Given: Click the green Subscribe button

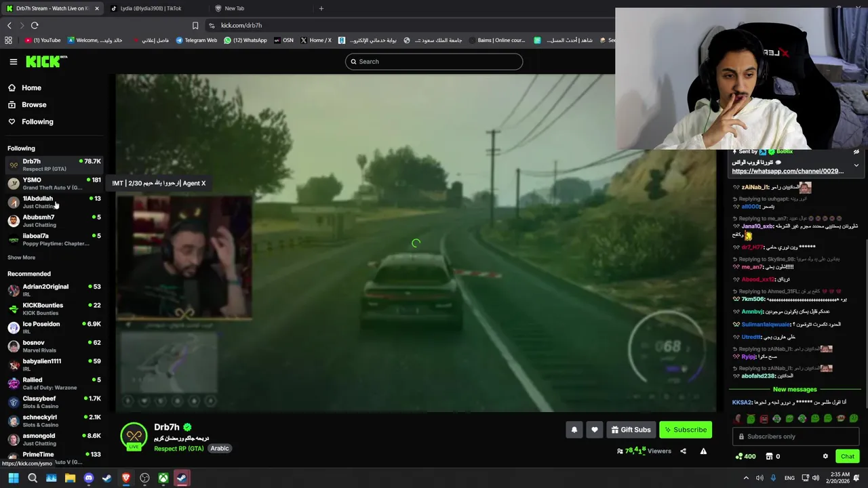Looking at the screenshot, I should click(686, 430).
